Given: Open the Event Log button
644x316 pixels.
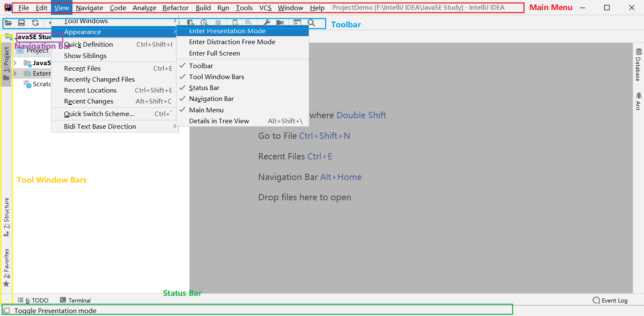Looking at the screenshot, I should 610,300.
